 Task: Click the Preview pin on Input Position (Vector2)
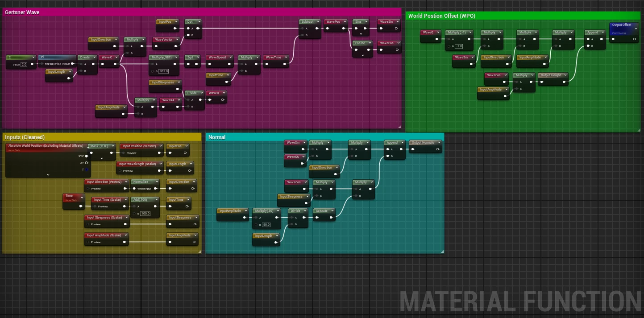[124, 153]
